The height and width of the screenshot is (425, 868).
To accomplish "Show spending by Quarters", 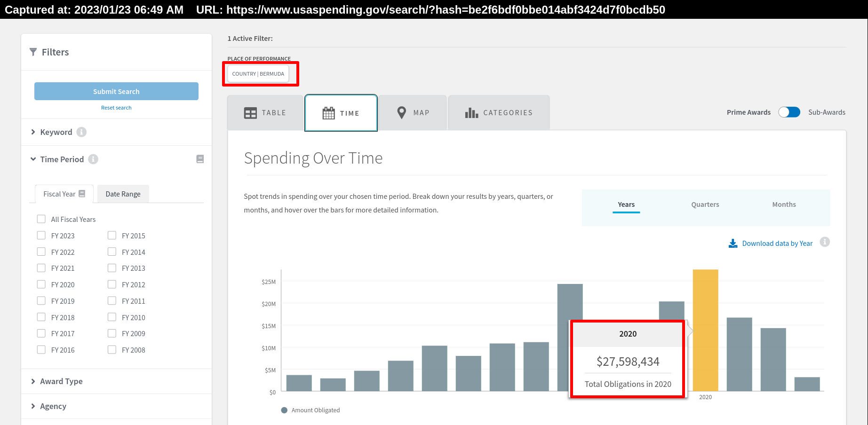I will [x=705, y=205].
